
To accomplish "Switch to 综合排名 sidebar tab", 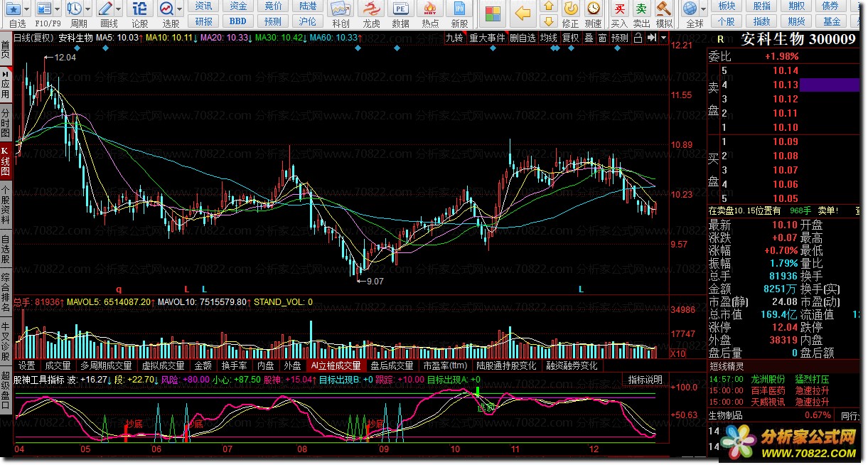I will point(6,291).
